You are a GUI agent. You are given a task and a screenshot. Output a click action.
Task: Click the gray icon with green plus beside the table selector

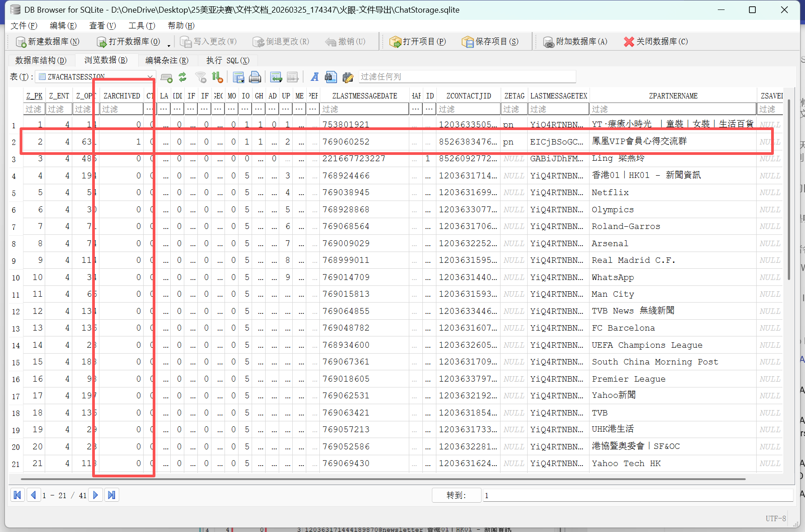[x=166, y=78]
